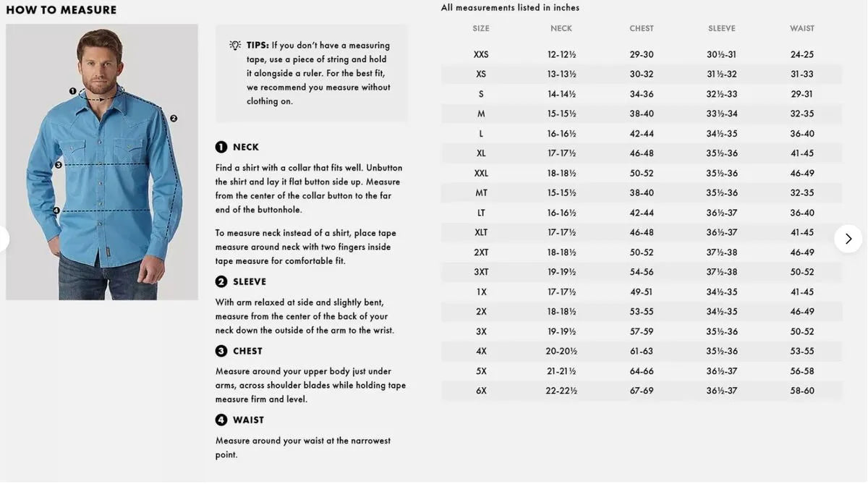Click the CHEST column header in the table

[642, 29]
